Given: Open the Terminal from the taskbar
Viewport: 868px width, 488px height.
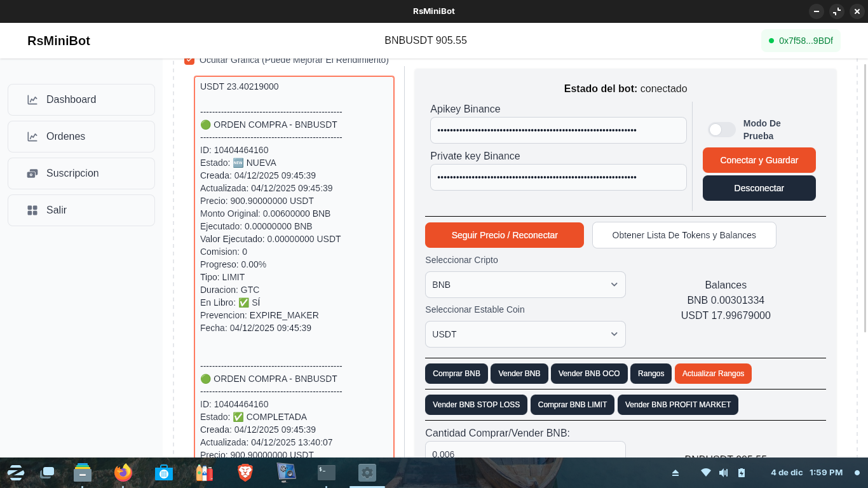Looking at the screenshot, I should click(327, 472).
